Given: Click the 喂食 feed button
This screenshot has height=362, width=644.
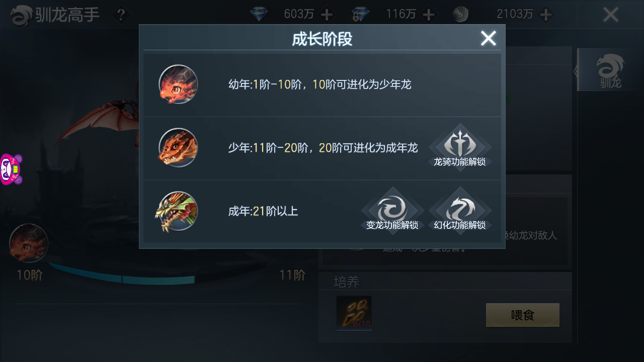Looking at the screenshot, I should pos(523,315).
